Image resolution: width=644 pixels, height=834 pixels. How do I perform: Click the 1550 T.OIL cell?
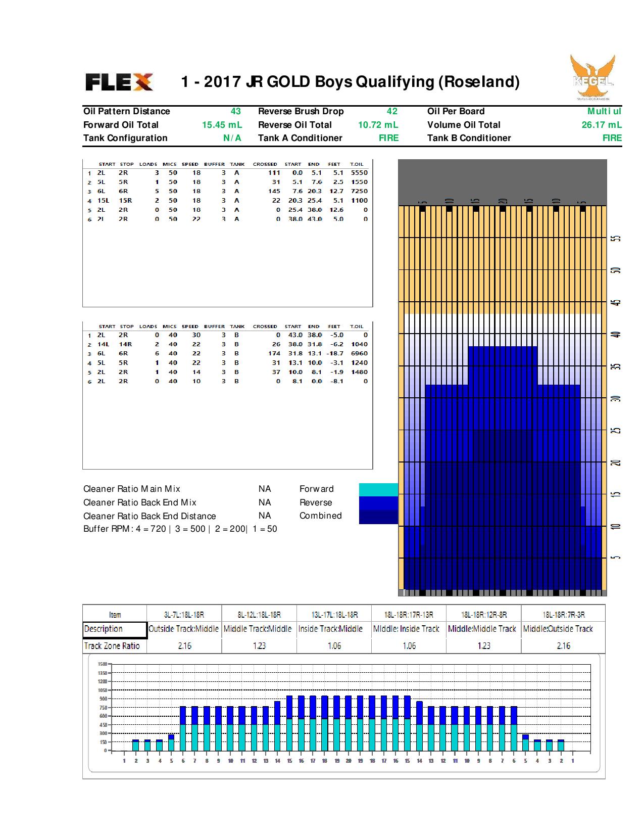(359, 182)
